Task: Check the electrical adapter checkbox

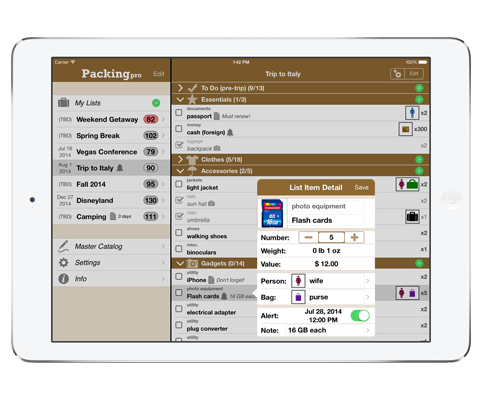Action: [x=179, y=309]
